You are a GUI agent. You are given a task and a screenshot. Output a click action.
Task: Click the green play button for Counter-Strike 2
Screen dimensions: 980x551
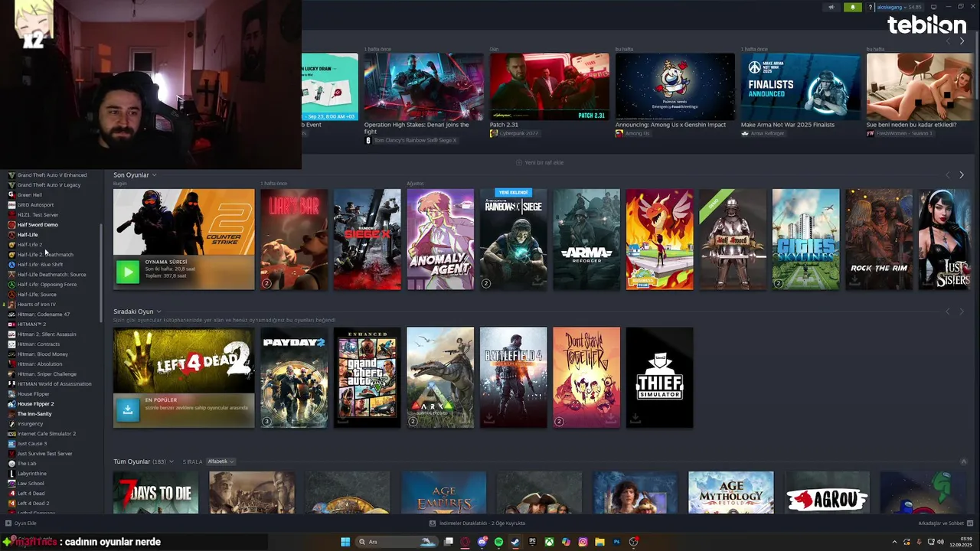128,272
